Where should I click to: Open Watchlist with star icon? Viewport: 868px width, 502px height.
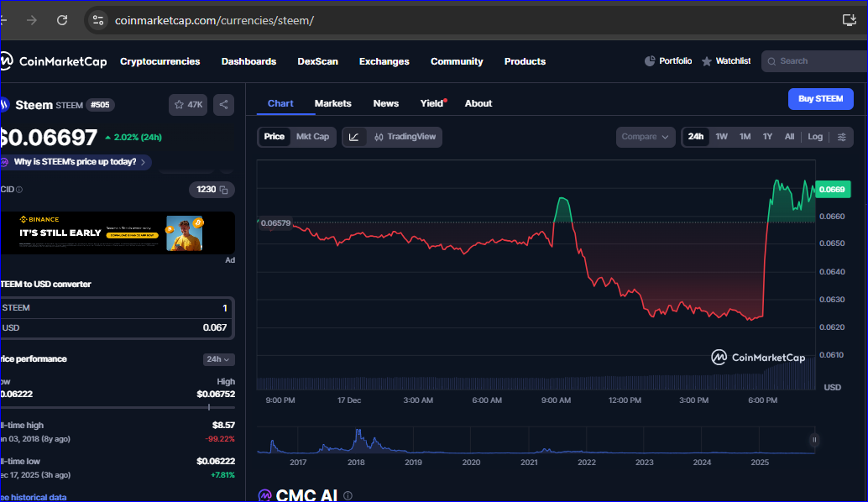click(x=726, y=61)
